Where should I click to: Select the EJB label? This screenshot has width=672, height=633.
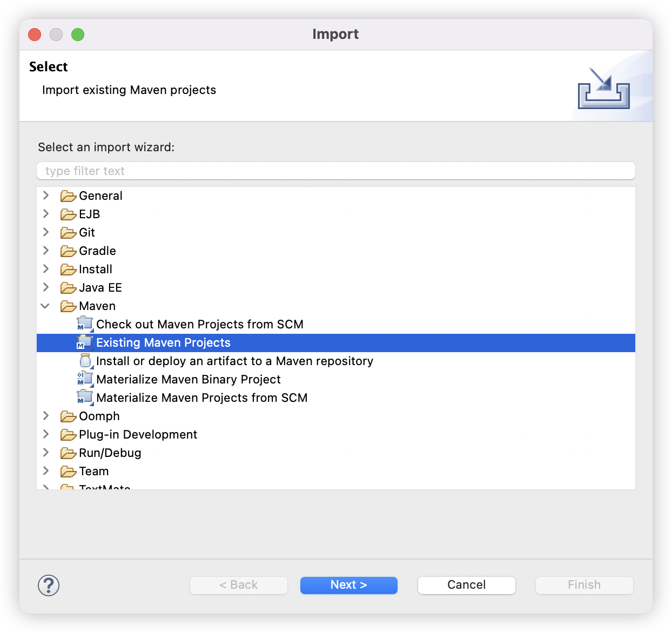click(x=90, y=214)
